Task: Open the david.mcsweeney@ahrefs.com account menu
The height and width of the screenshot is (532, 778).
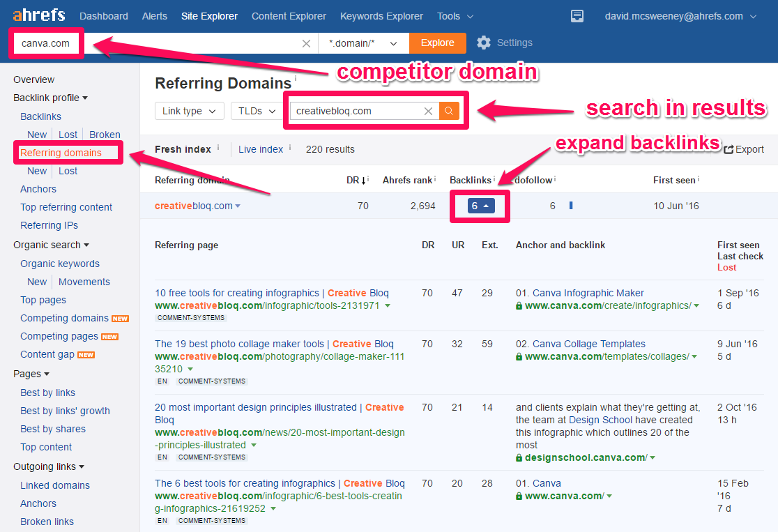Action: point(680,16)
